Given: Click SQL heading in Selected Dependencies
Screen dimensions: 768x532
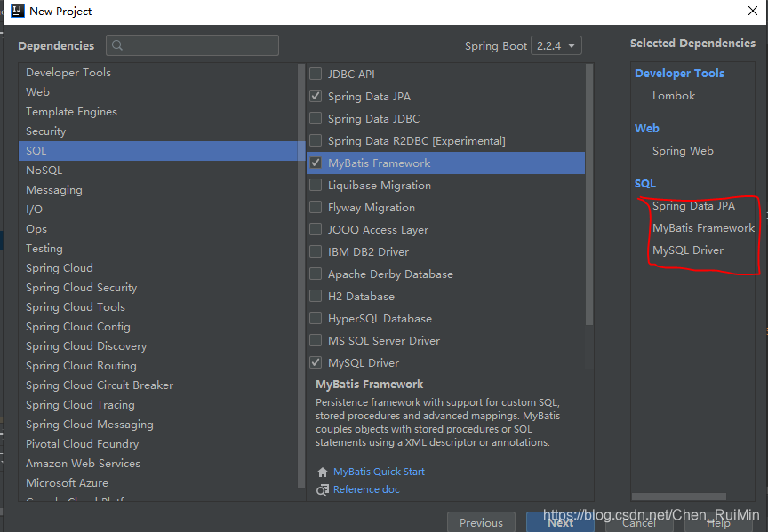Looking at the screenshot, I should pos(645,184).
